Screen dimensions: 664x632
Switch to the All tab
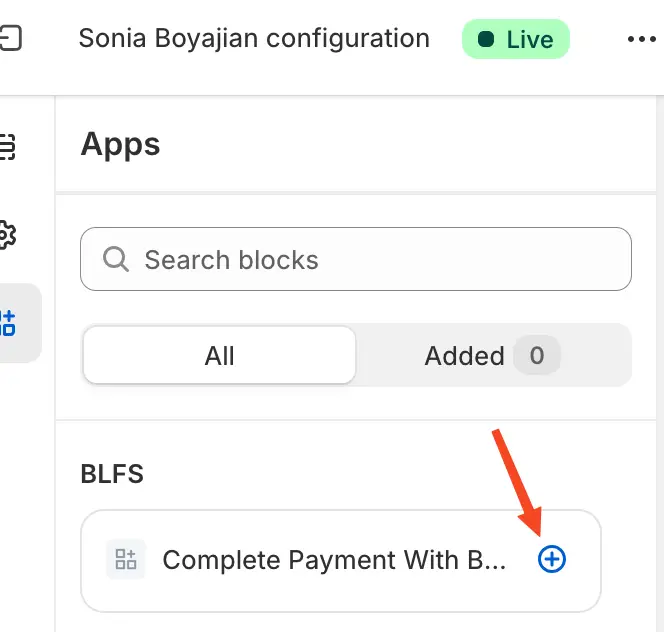(219, 355)
